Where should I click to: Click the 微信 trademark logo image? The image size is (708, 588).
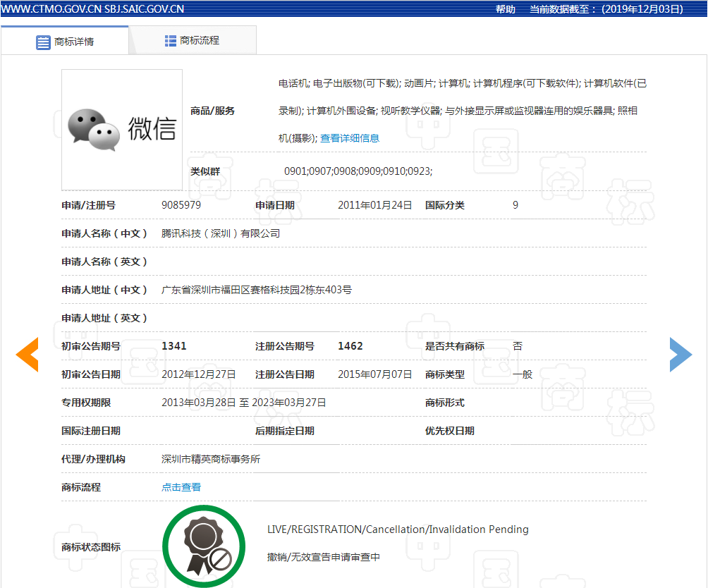122,130
